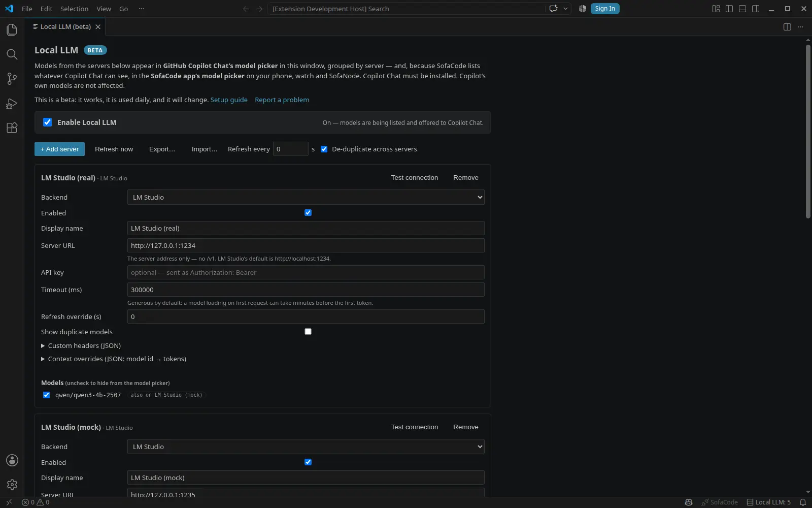Toggle the secondary side bar
812x508 pixels.
pos(756,9)
